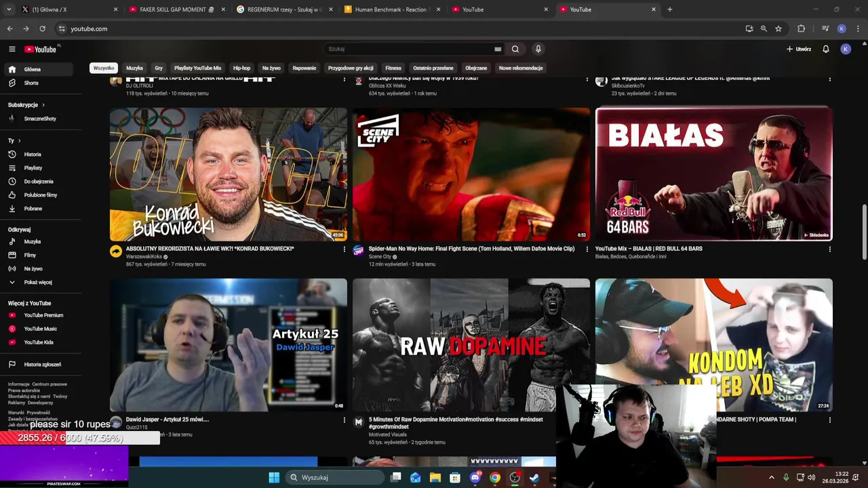Select Przygodowe gry akcji chip
The height and width of the screenshot is (488, 868).
click(351, 68)
